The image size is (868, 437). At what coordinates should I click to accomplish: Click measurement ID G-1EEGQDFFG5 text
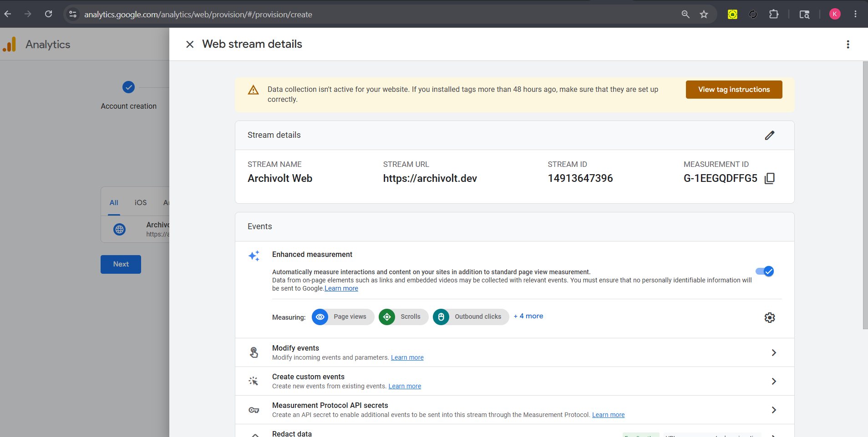tap(720, 178)
